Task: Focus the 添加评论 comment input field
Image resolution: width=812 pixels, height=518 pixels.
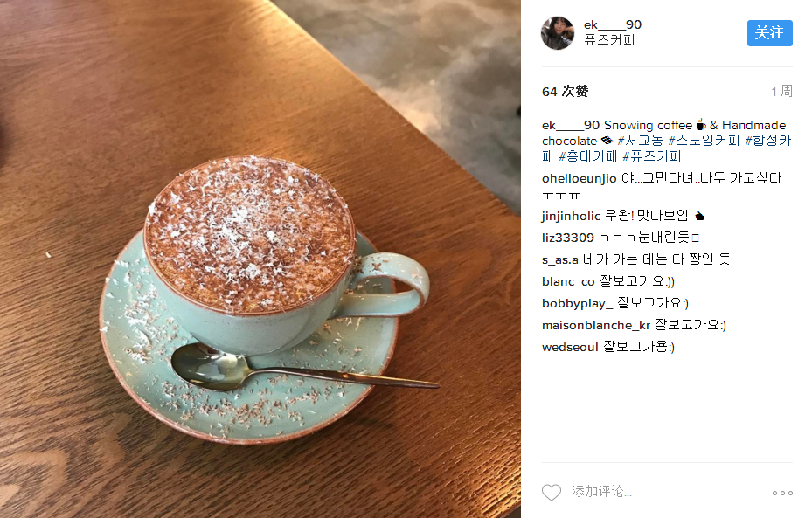Action: (x=665, y=492)
